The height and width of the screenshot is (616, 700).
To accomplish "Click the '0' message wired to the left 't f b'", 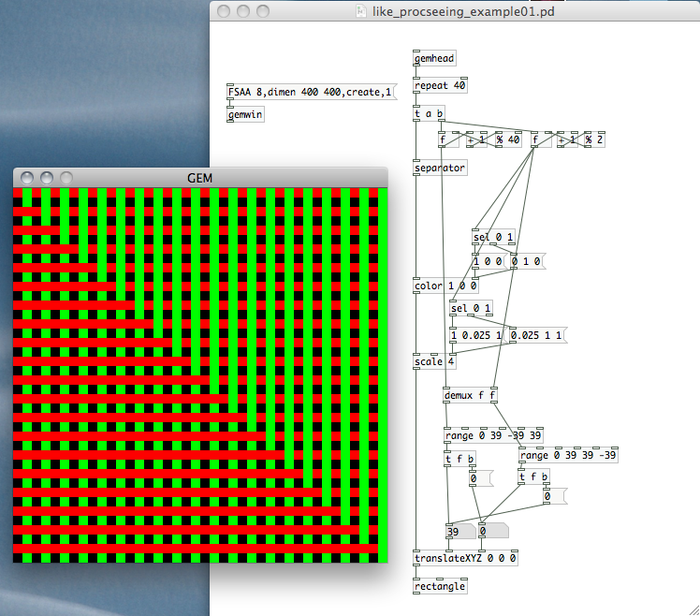I will 480,478.
